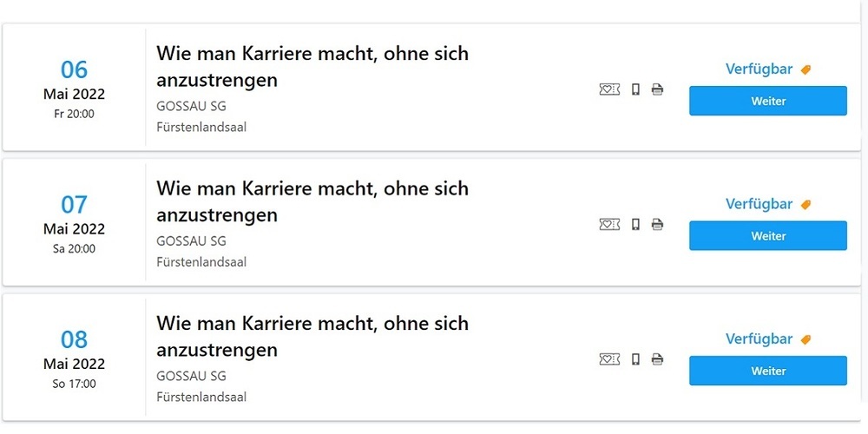Image resolution: width=868 pixels, height=434 pixels.
Task: Click the orange price tag for 07 Mai
Action: tap(806, 205)
